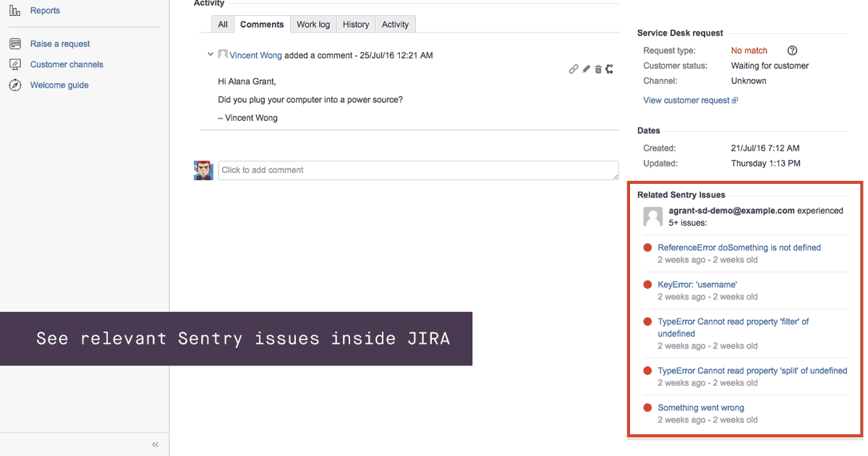Collapse Vincent Wong's comment chevron
This screenshot has height=456, width=868.
[210, 54]
